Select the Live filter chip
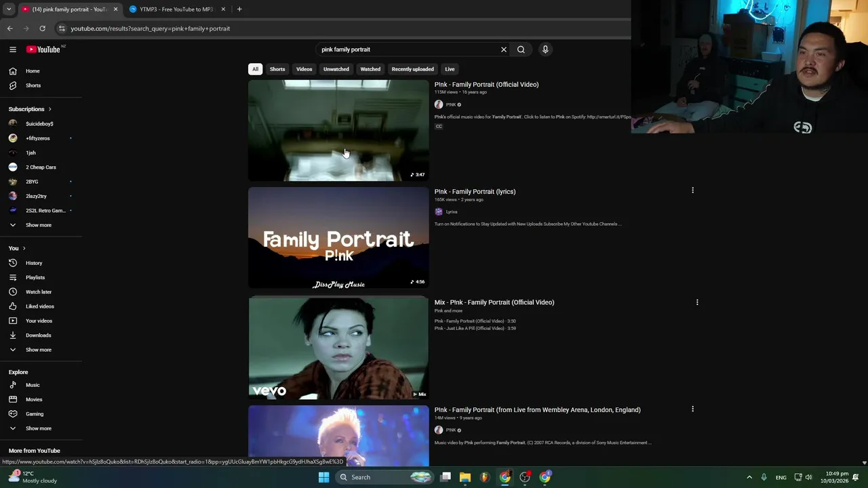The height and width of the screenshot is (488, 868). point(450,69)
